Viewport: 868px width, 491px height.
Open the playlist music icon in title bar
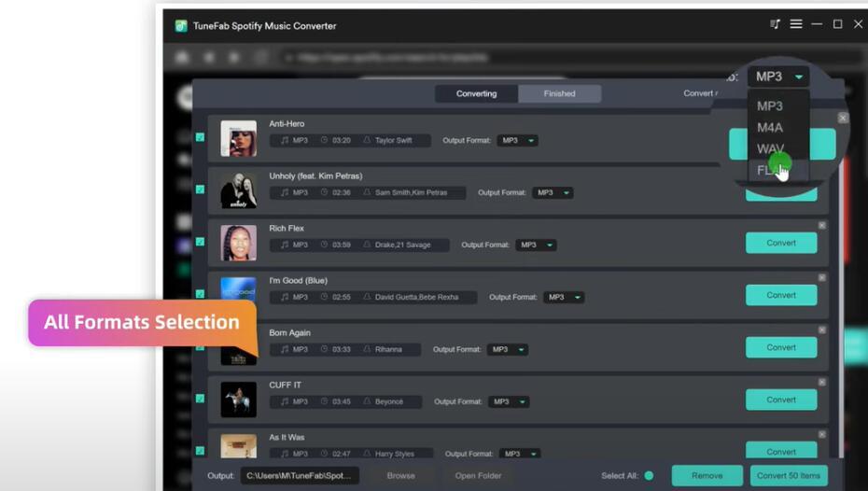[775, 24]
